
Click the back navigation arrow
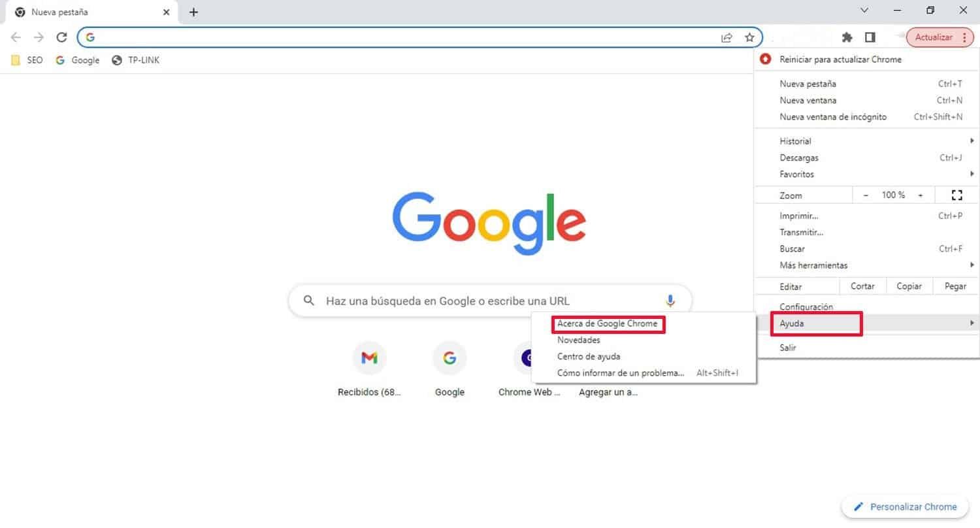(16, 37)
